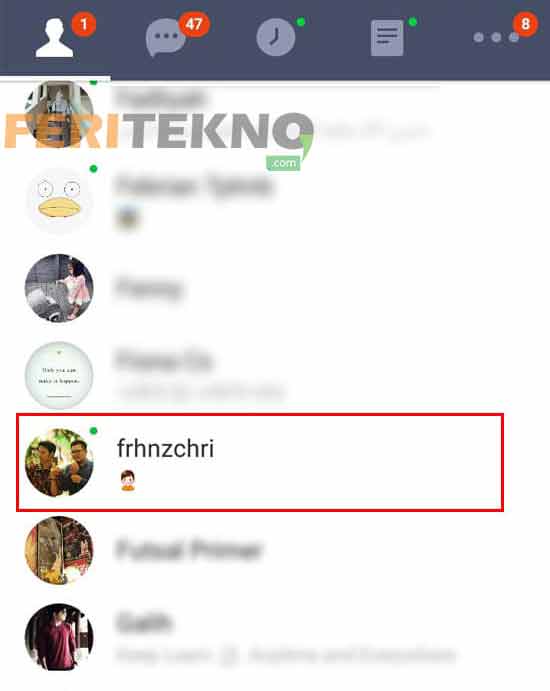Open the Chats tab speech bubble icon

pyautogui.click(x=165, y=38)
